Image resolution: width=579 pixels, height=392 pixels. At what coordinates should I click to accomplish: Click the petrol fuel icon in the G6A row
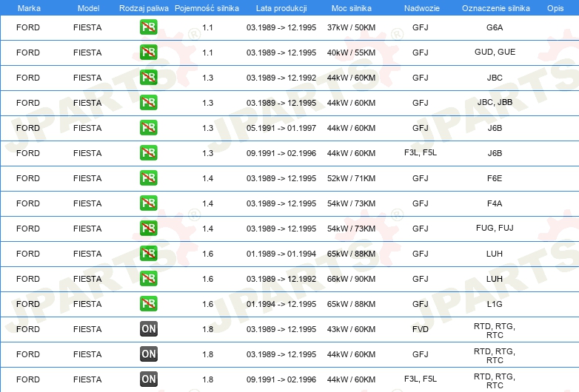pyautogui.click(x=148, y=27)
